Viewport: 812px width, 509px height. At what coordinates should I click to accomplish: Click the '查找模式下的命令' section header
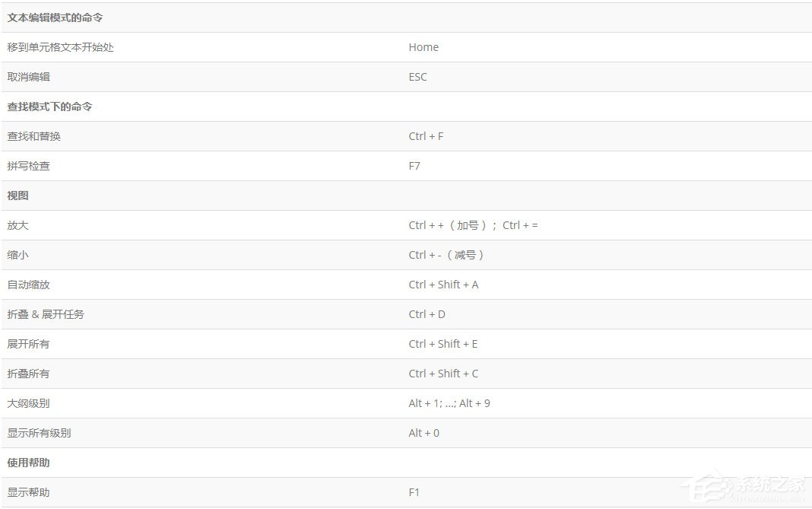[x=50, y=107]
